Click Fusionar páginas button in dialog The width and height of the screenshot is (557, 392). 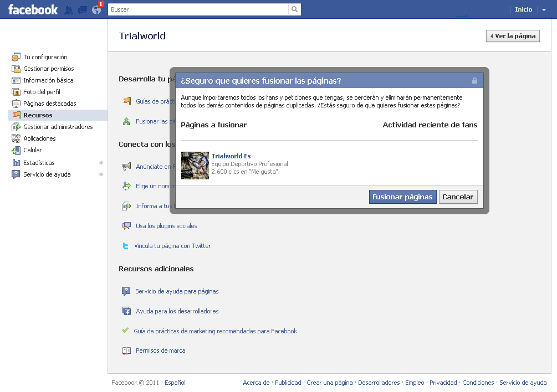[402, 197]
